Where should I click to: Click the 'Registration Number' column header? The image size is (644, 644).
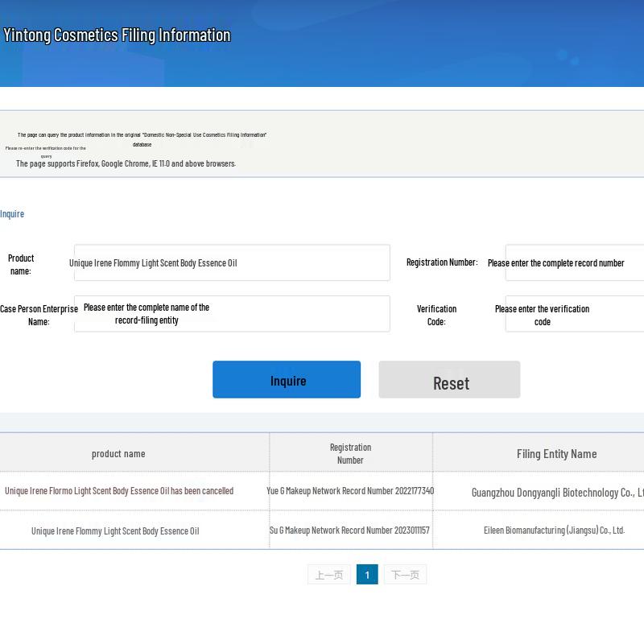pos(350,454)
